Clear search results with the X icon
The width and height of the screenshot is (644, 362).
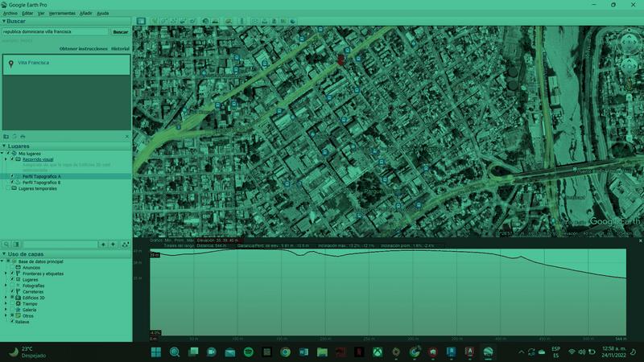[127, 136]
